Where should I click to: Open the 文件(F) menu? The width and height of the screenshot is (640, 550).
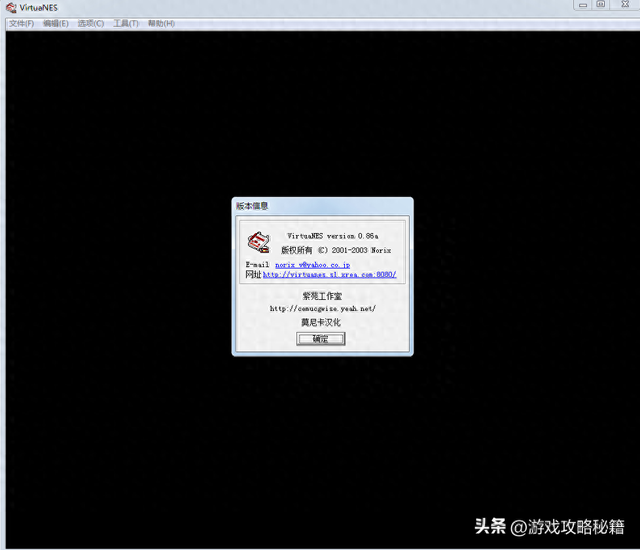pos(22,24)
